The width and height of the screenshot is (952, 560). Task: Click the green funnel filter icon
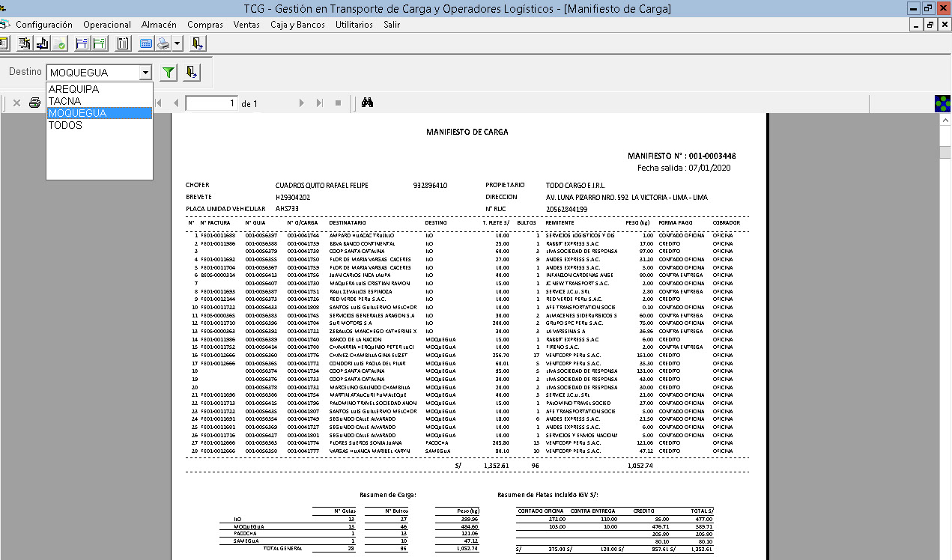[169, 73]
